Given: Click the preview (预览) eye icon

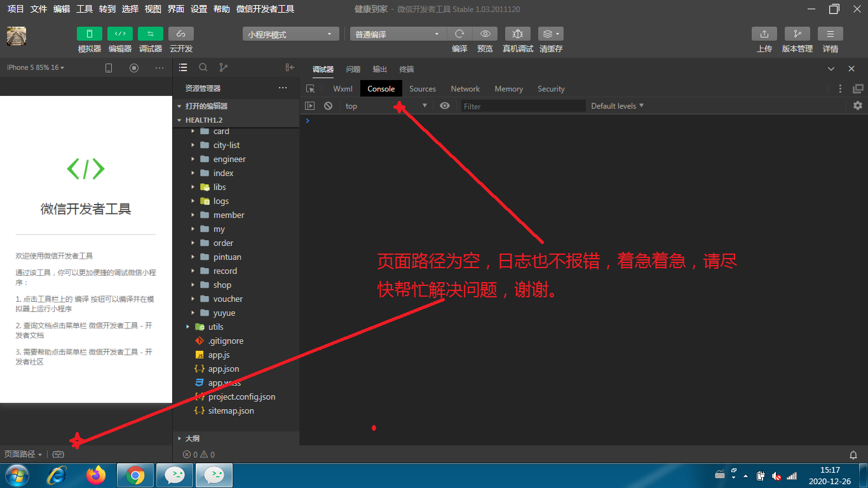Looking at the screenshot, I should coord(485,34).
